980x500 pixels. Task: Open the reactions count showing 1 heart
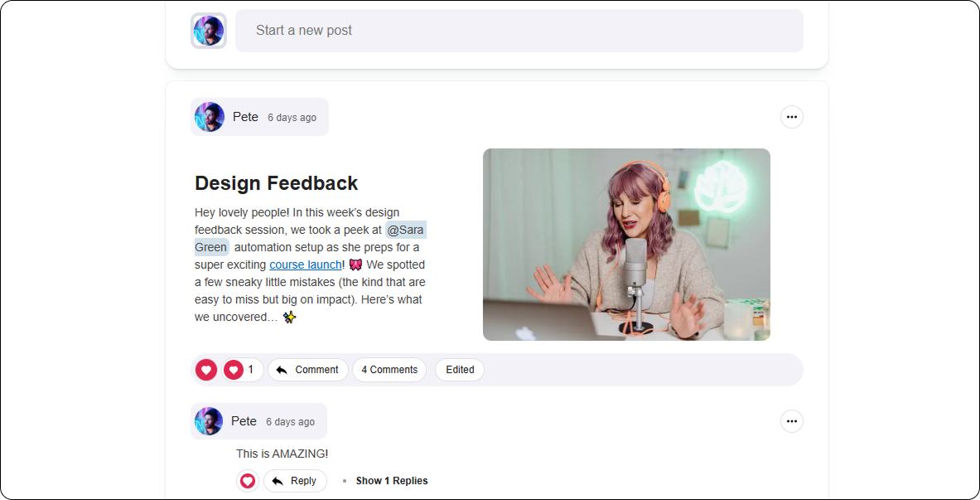point(242,370)
